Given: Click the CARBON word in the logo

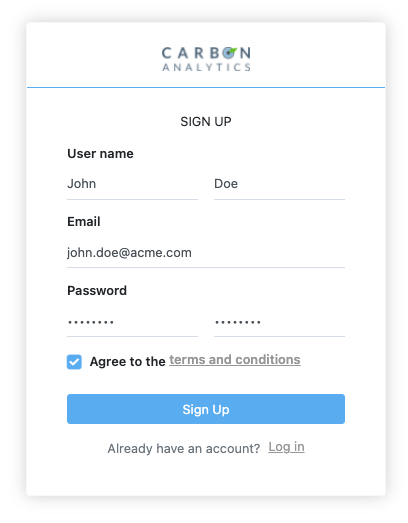Looking at the screenshot, I should coord(206,53).
